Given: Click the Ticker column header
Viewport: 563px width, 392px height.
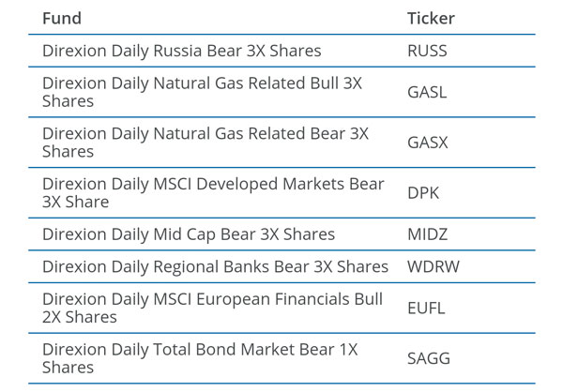Looking at the screenshot, I should 431,18.
